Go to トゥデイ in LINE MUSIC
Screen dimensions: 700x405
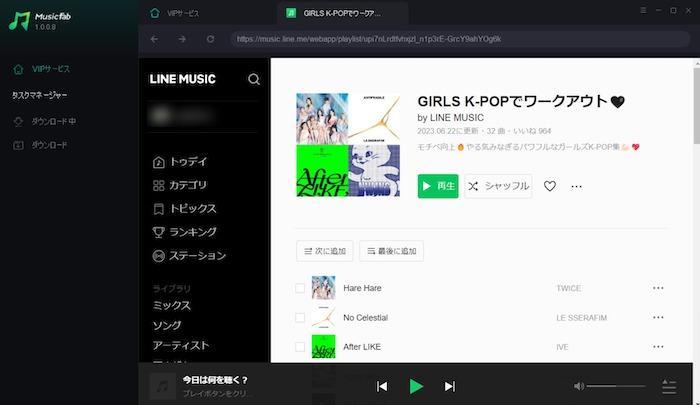point(180,162)
